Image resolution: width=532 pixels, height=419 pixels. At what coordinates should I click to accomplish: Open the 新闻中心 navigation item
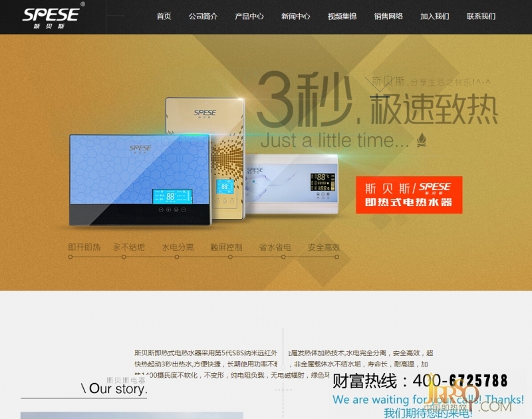click(295, 16)
